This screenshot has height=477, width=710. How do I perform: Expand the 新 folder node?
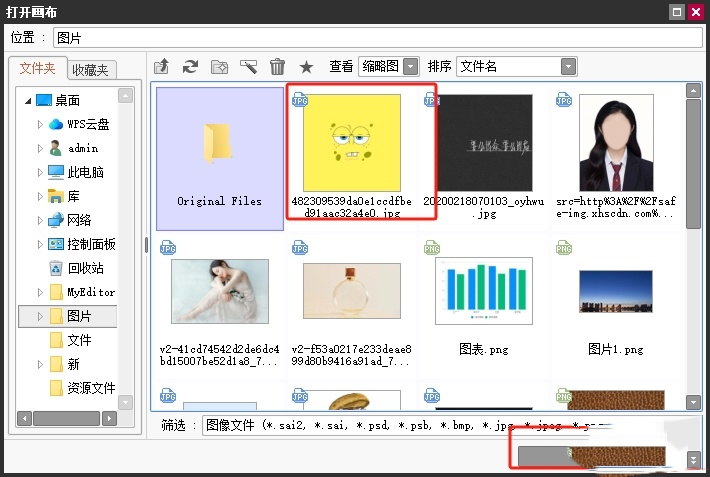pyautogui.click(x=40, y=364)
